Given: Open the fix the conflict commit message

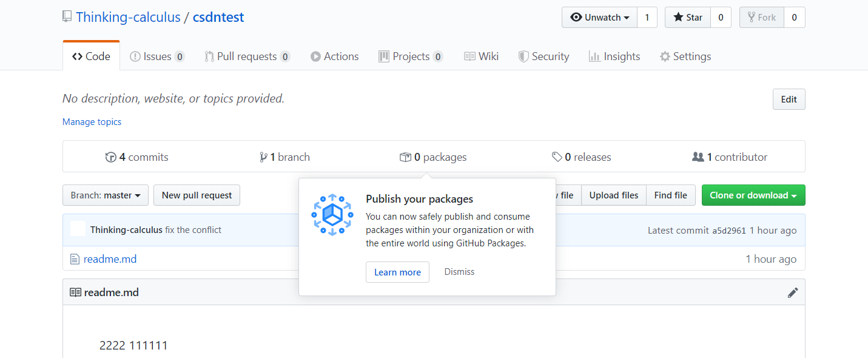Looking at the screenshot, I should (x=193, y=230).
